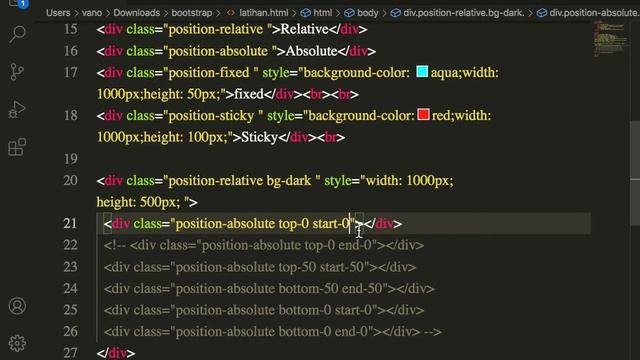Select 'bootstrap' folder in the breadcrumb
Screen dimensions: 640x360
pos(192,13)
